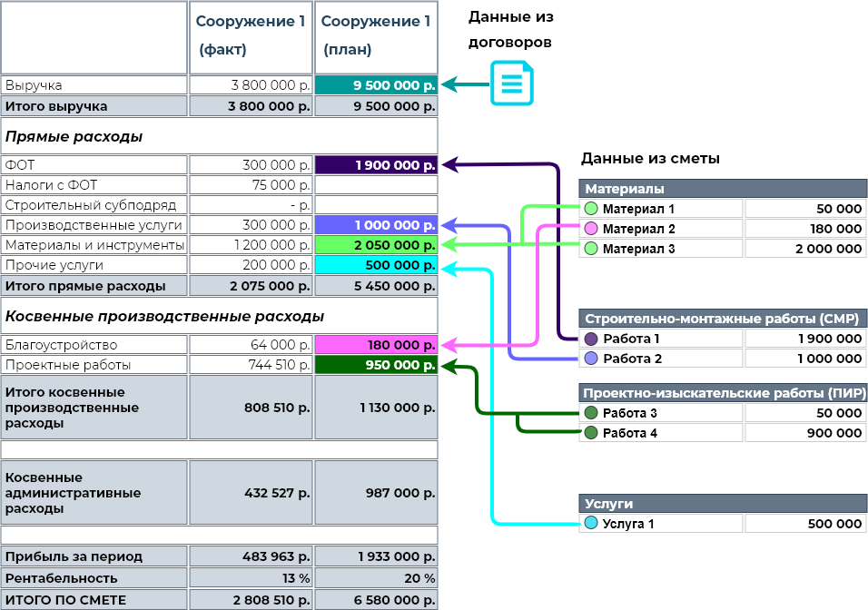Click the Косвенные производственные расходы heading

coord(219,316)
